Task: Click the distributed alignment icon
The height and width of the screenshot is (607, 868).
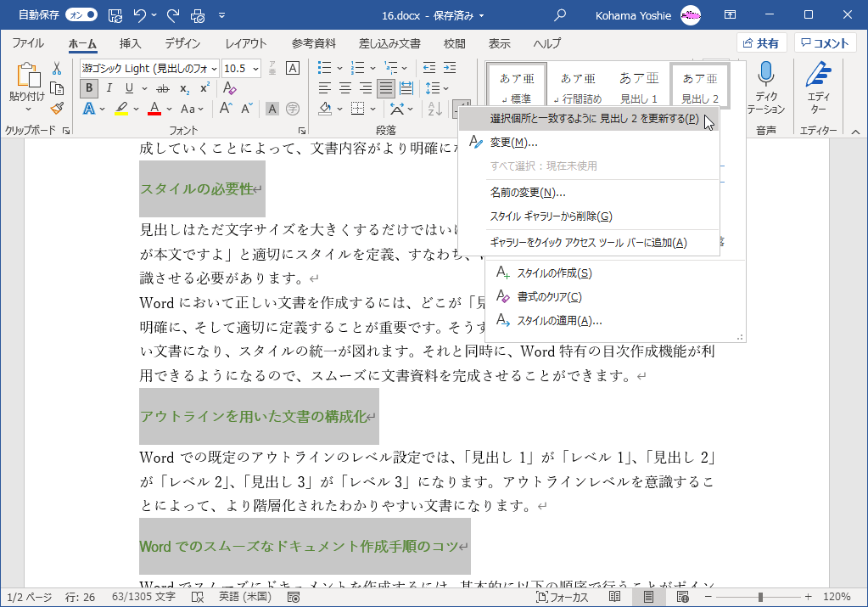Action: pos(406,88)
